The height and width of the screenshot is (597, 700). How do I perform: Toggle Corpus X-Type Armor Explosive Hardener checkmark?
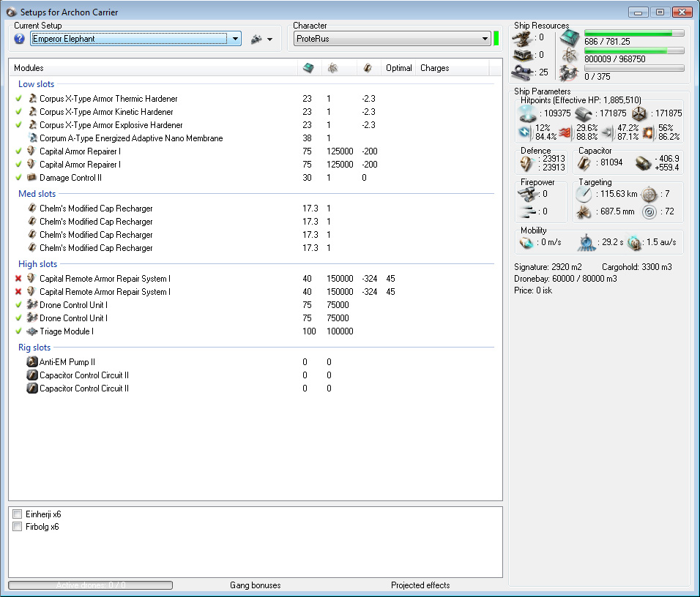tap(19, 125)
